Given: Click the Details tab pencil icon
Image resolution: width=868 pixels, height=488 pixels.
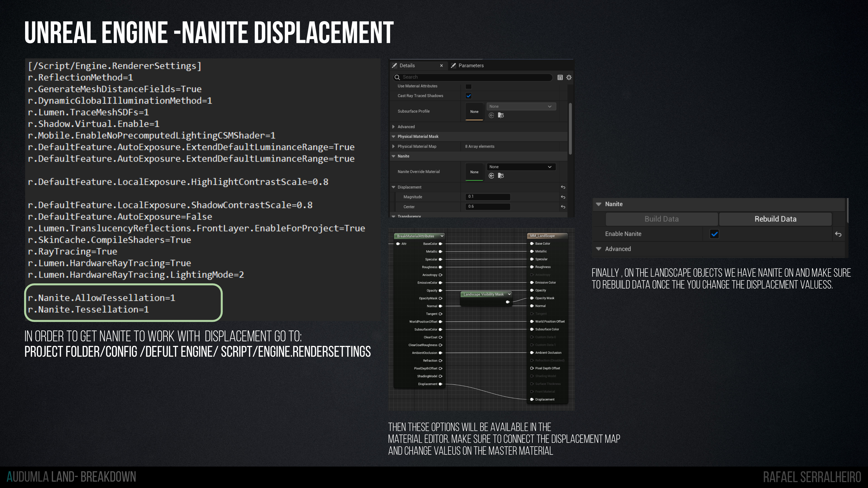Looking at the screenshot, I should coord(395,66).
